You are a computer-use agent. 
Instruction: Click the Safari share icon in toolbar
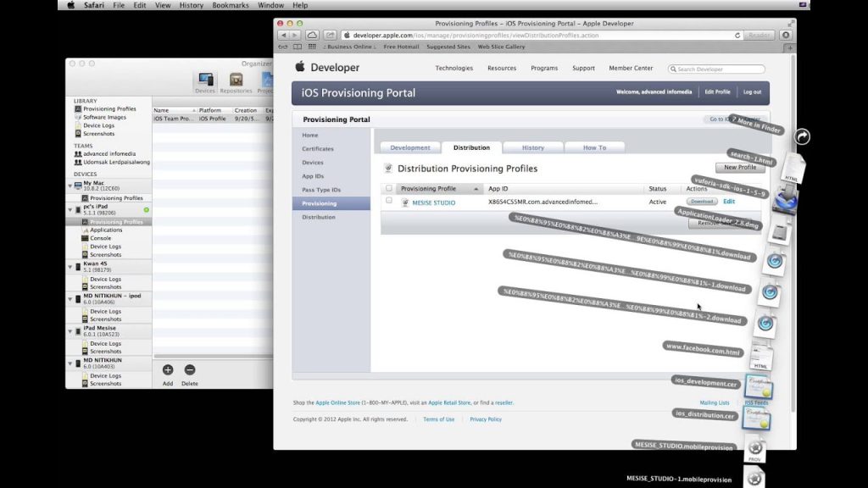[x=330, y=35]
